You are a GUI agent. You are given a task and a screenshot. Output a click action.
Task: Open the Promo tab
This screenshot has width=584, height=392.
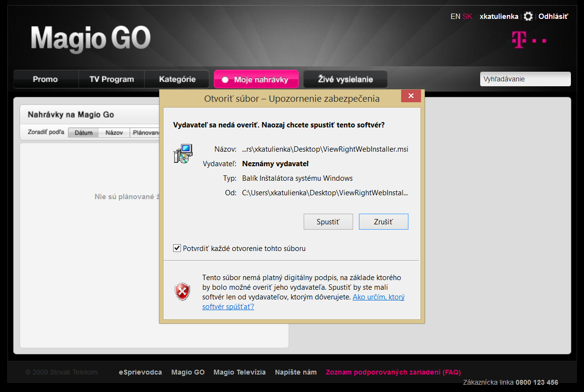pyautogui.click(x=46, y=79)
